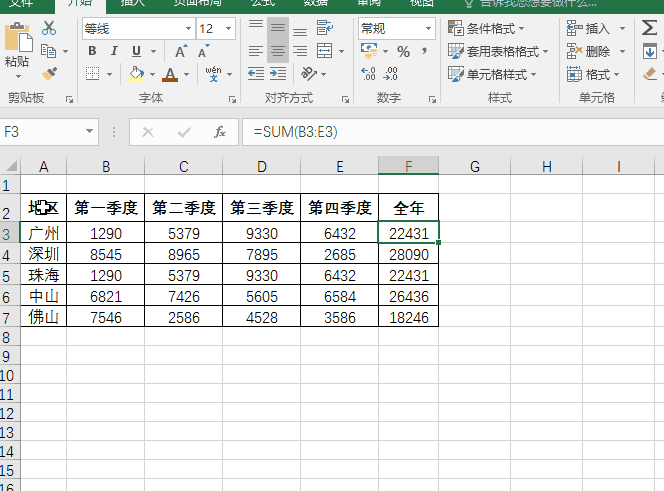This screenshot has width=664, height=491.
Task: Open the 单元格样式 cell styles menu
Action: tap(492, 74)
